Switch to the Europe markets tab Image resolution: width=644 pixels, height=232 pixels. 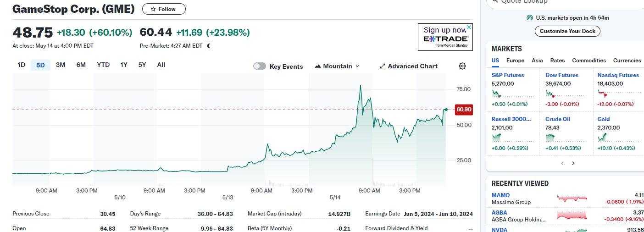515,61
